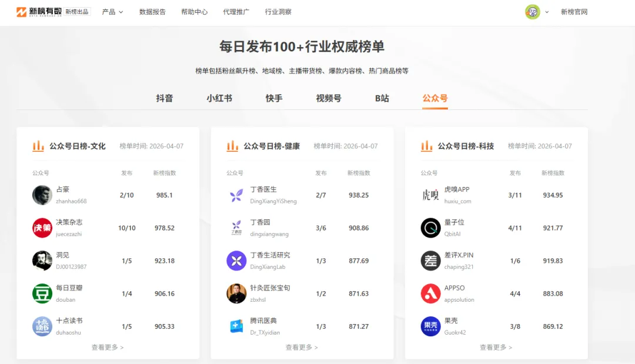Image resolution: width=635 pixels, height=364 pixels.
Task: Open 决策杂志 red avatar
Action: pos(42,228)
